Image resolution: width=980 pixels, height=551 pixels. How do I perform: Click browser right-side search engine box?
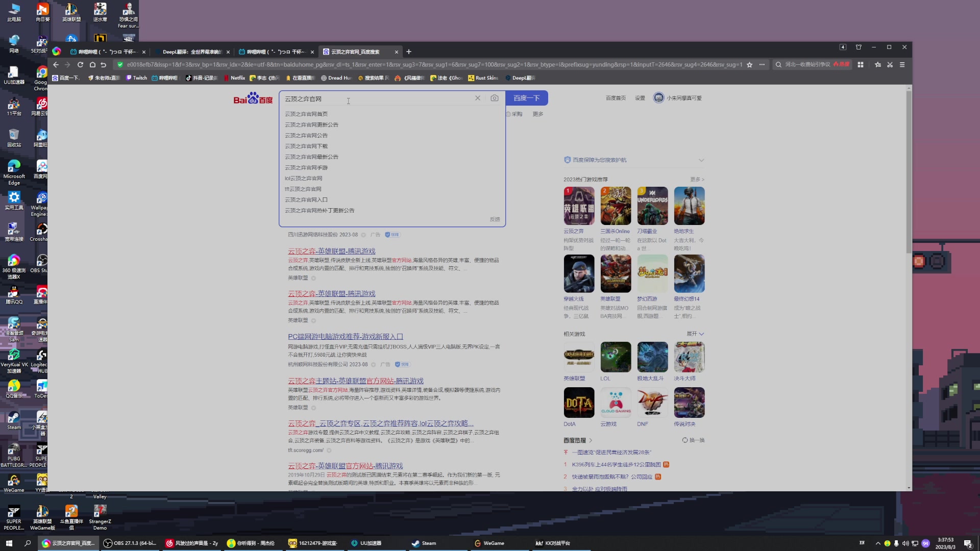click(812, 65)
